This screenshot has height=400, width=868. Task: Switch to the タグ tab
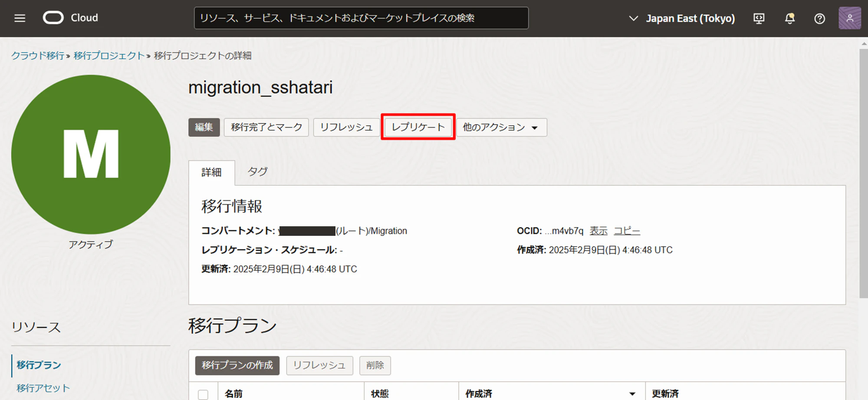[257, 172]
